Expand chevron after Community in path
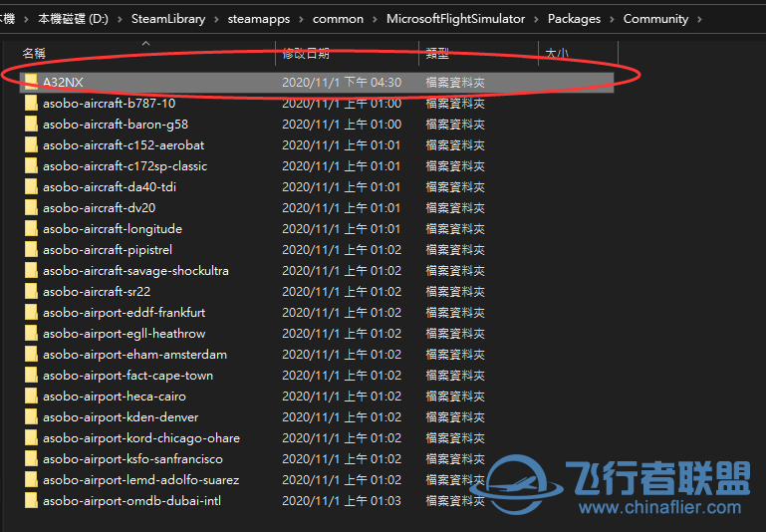This screenshot has width=766, height=532. (x=699, y=19)
